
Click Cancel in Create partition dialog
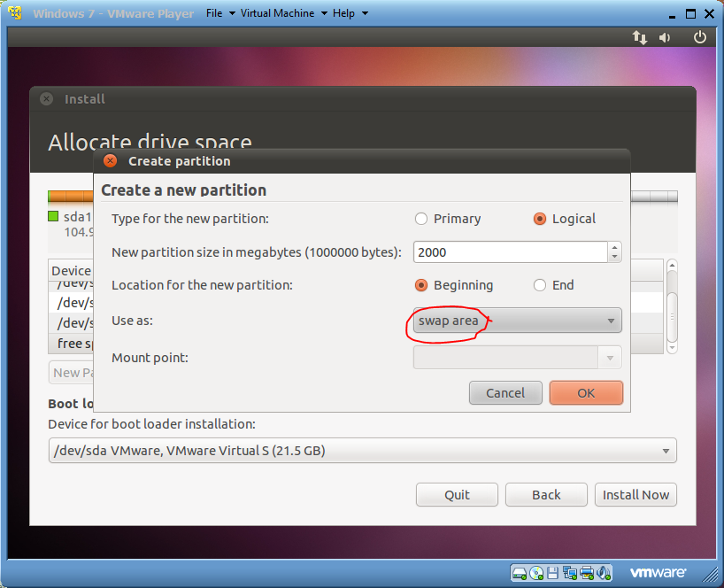tap(505, 392)
